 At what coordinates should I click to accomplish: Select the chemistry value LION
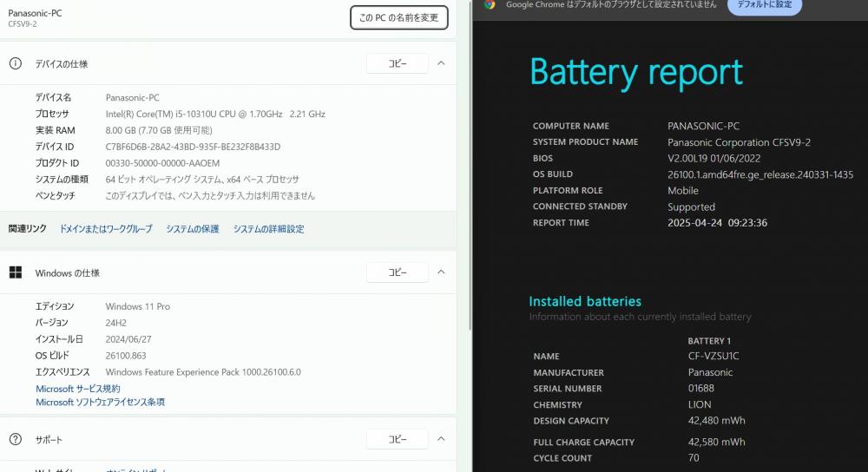click(700, 404)
